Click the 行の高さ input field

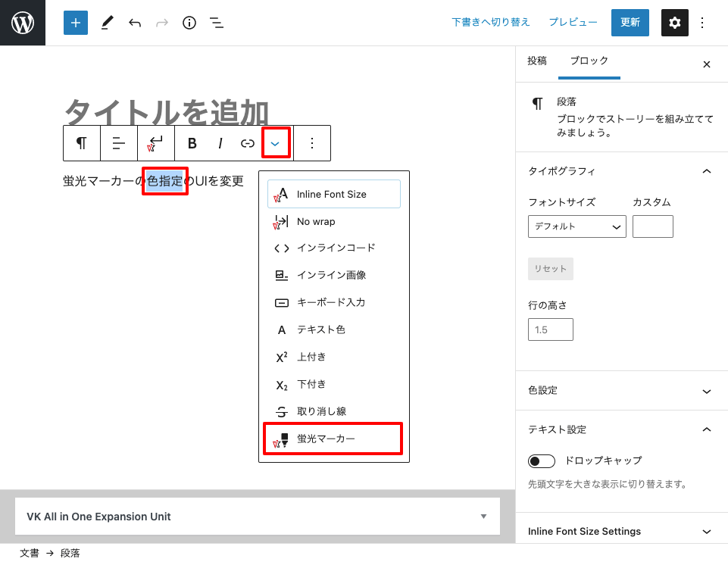coord(550,329)
